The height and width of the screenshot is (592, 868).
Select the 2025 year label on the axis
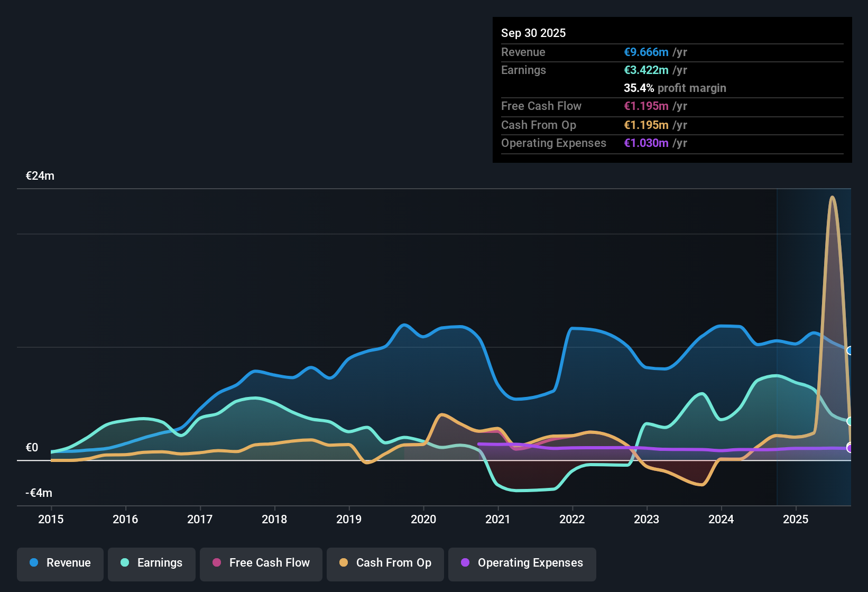[x=796, y=520]
